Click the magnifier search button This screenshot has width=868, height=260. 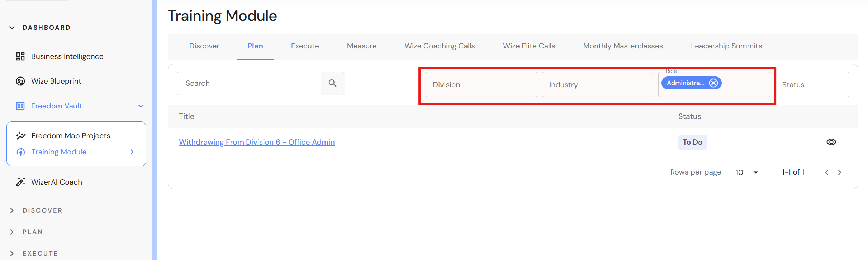coord(333,83)
